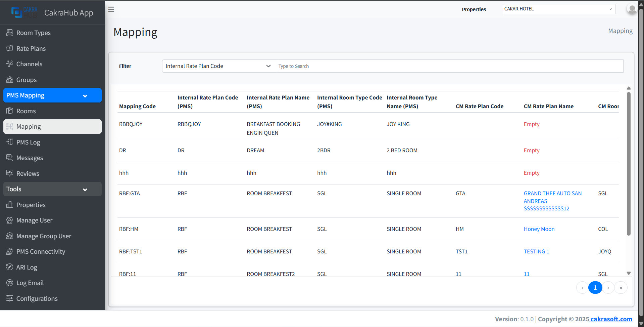Collapse the PMS Mapping section
Screen dimensions: 644x327
pos(85,96)
